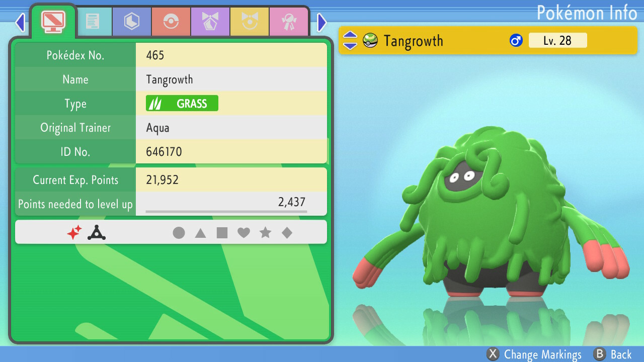Click the X Change Markings button
The image size is (644, 362).
pos(534,354)
